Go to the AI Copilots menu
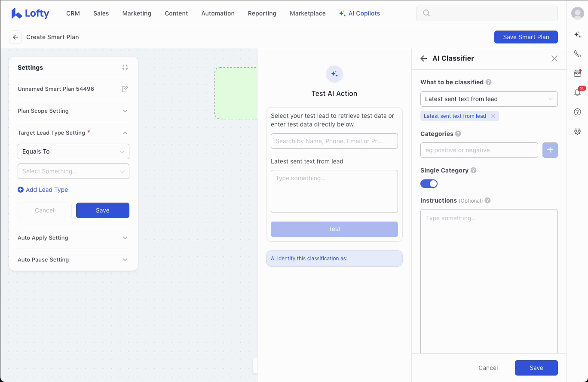The image size is (588, 382). tap(359, 13)
